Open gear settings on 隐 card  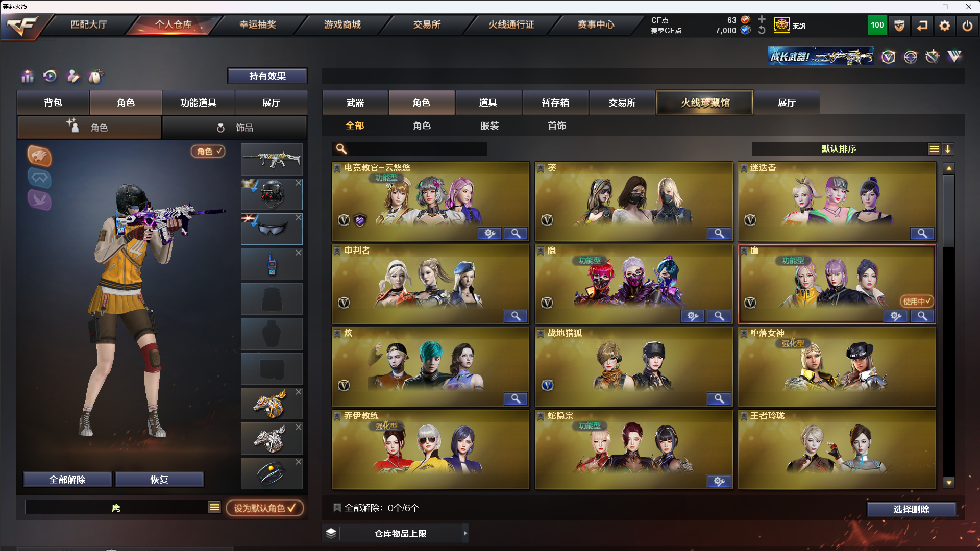coord(693,316)
